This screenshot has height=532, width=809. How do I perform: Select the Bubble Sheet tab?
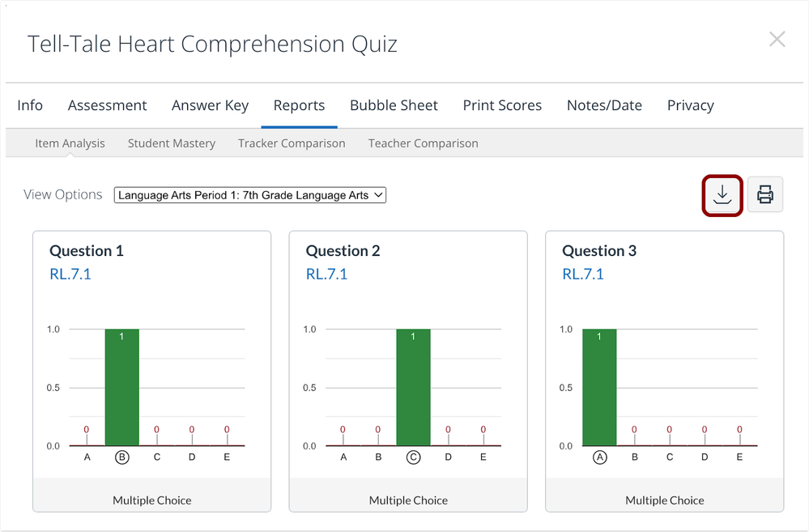pos(394,105)
